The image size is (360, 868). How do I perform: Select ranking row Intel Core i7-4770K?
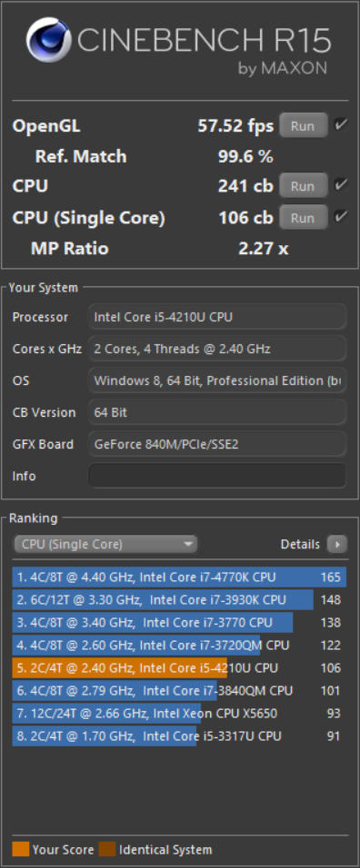pyautogui.click(x=179, y=577)
